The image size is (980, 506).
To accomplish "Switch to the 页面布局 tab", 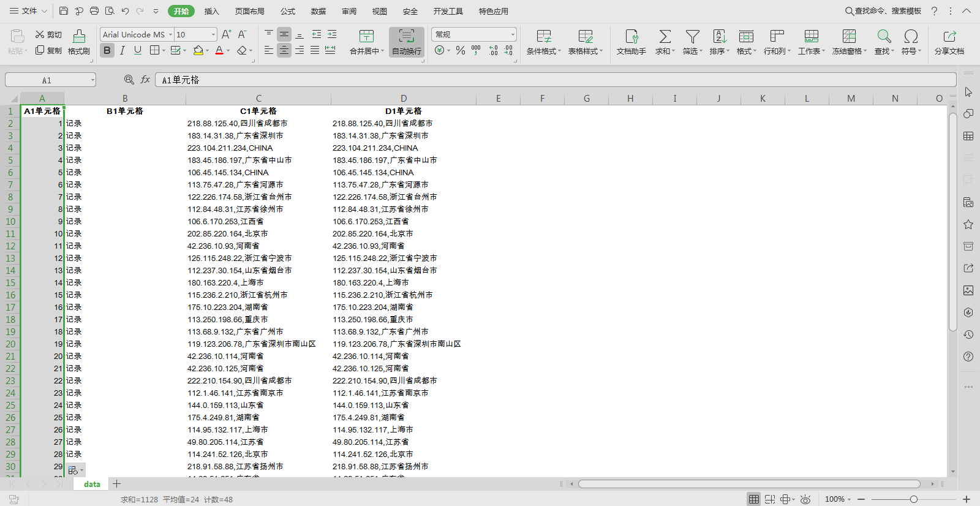I will click(250, 11).
